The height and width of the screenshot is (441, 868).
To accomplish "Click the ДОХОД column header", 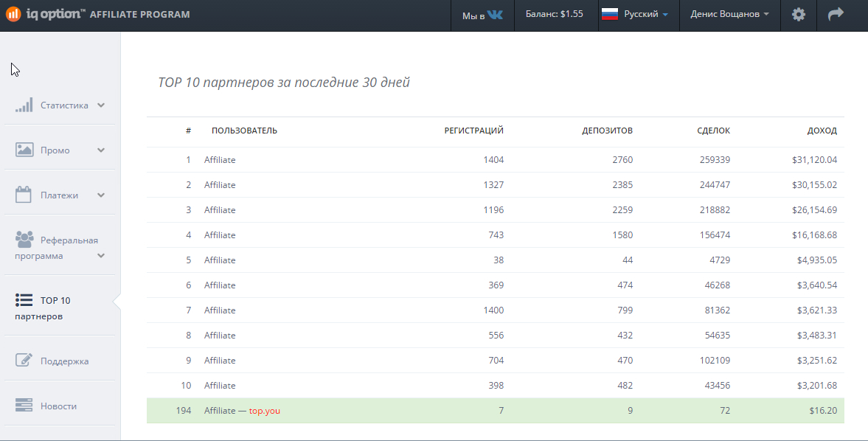I will point(822,131).
